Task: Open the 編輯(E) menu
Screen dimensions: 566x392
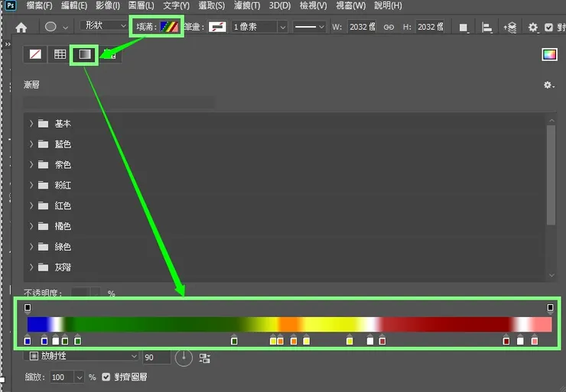Action: pyautogui.click(x=74, y=6)
